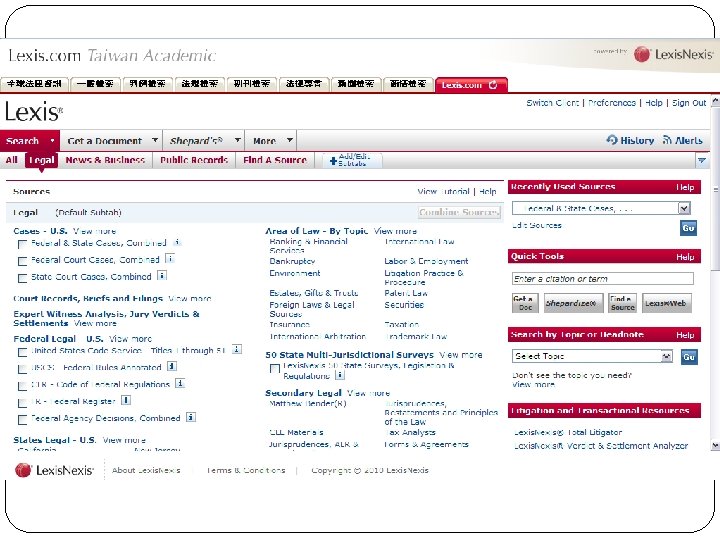Open the Search menu dropdown arrow
Viewport: 720px width, 540px height.
tap(53, 141)
